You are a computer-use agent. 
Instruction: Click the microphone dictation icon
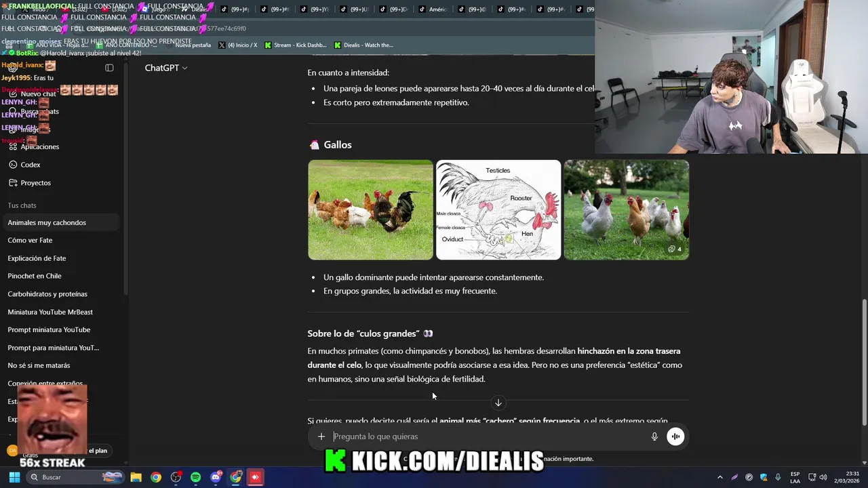coord(654,436)
